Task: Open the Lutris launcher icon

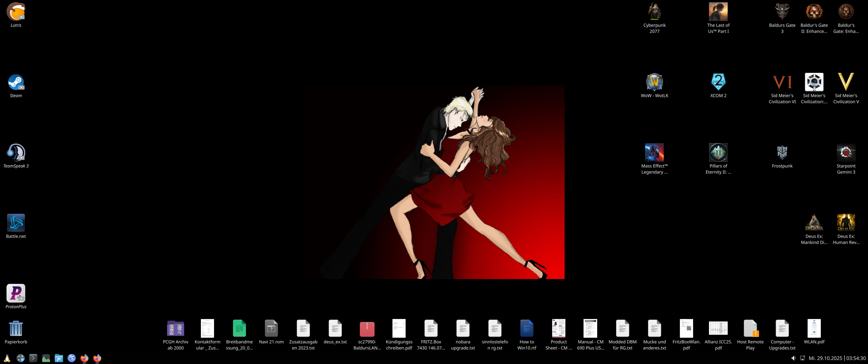Action: pos(16,12)
